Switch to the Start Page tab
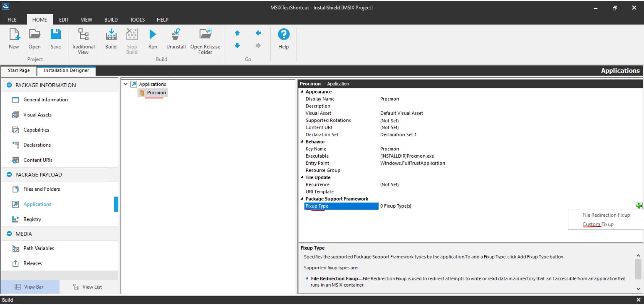The image size is (644, 305). pos(18,71)
